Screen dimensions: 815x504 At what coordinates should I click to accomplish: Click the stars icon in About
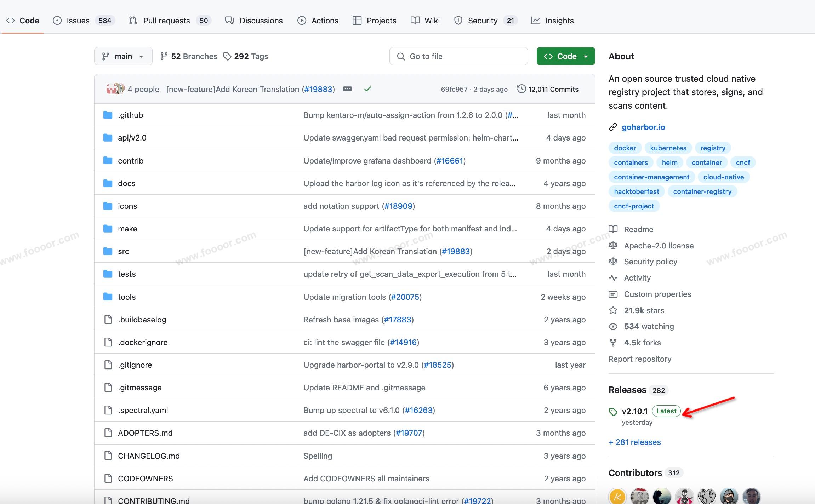point(613,310)
